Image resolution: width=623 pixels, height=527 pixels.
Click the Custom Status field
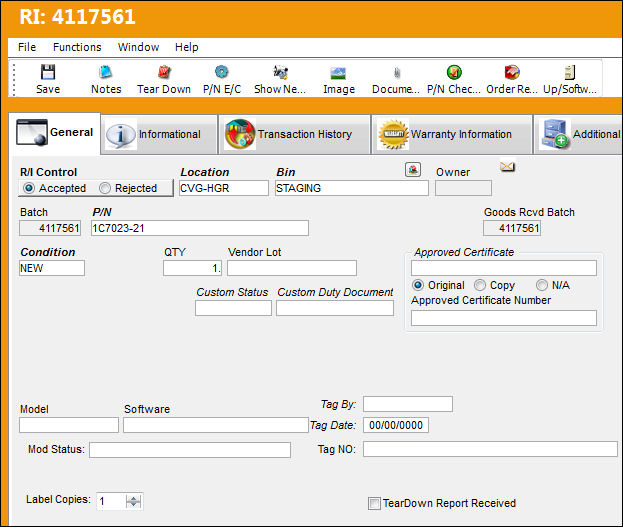233,308
